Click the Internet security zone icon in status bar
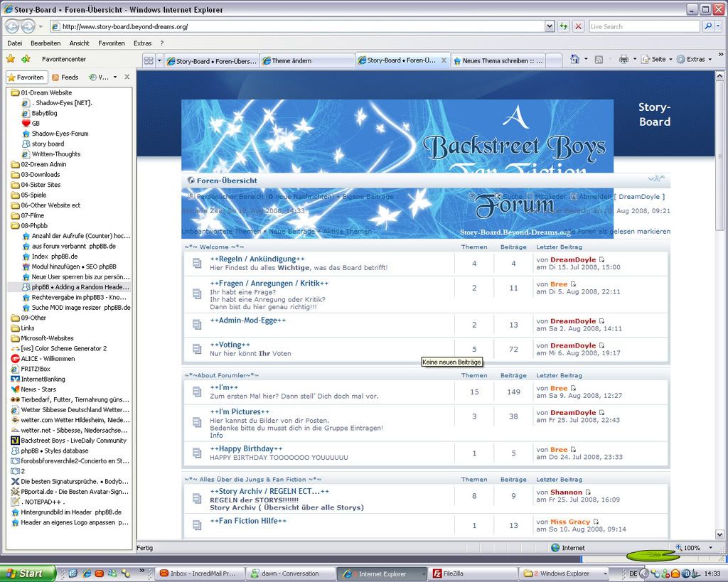This screenshot has height=582, width=728. 555,548
